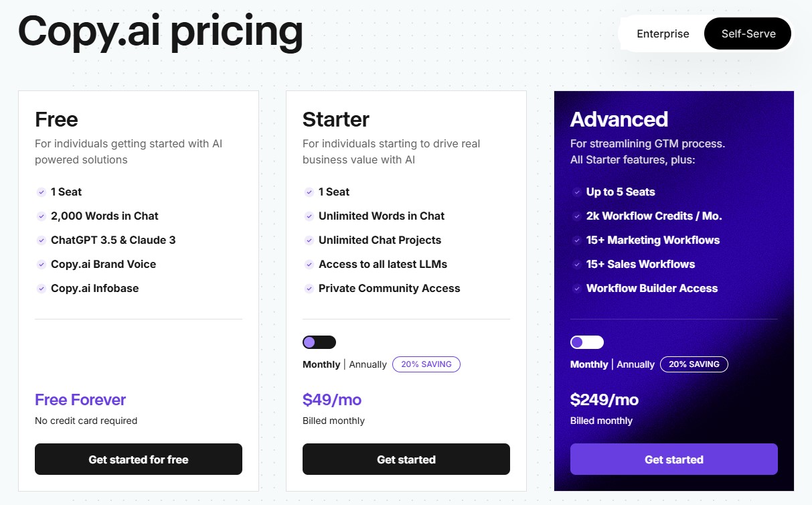This screenshot has height=505, width=812.
Task: Select the Self-Serve tab
Action: pyautogui.click(x=747, y=33)
